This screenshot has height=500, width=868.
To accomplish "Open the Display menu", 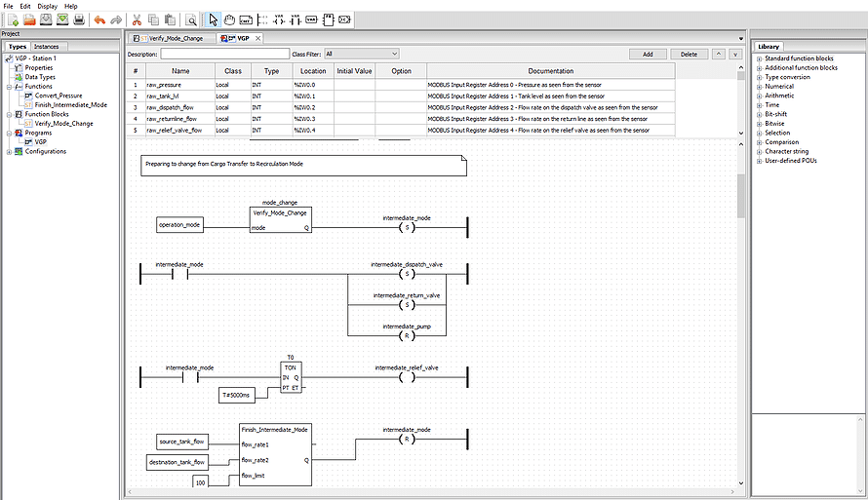I will 48,6.
